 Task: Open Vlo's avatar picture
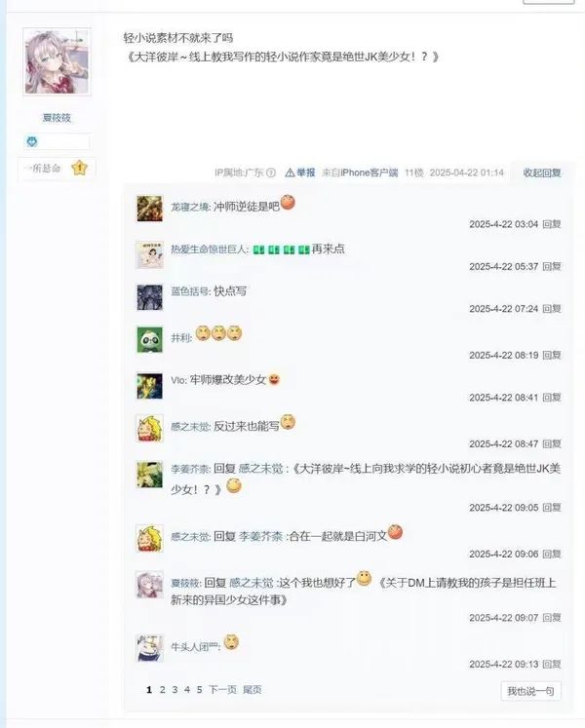[x=149, y=386]
